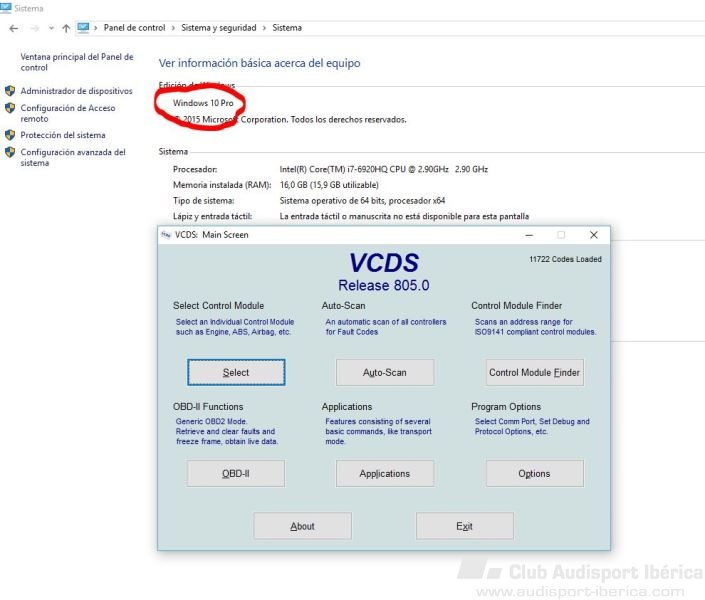The width and height of the screenshot is (705, 600).
Task: Open Protección del sistema link
Action: coord(63,135)
